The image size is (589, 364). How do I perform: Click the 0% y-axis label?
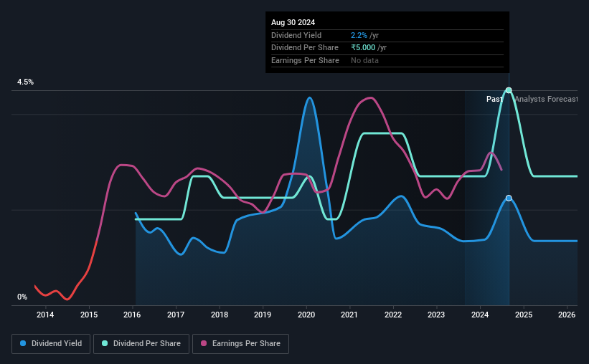coord(22,297)
